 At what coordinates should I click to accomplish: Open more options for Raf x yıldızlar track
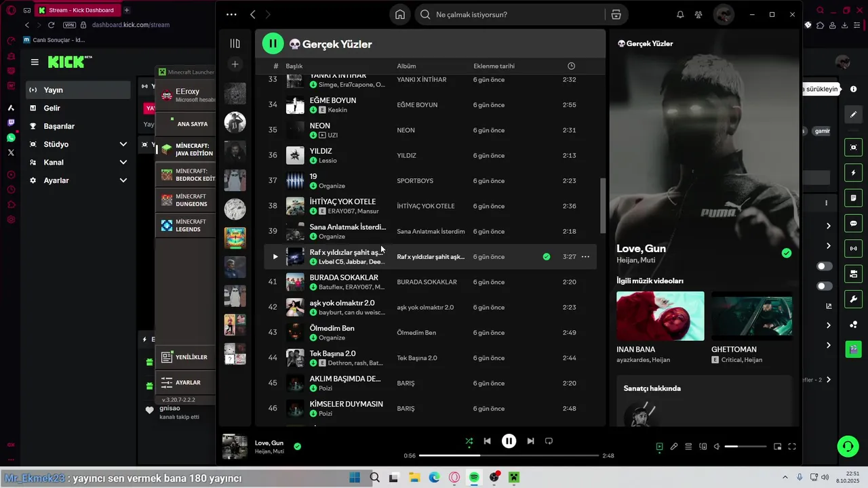click(585, 257)
